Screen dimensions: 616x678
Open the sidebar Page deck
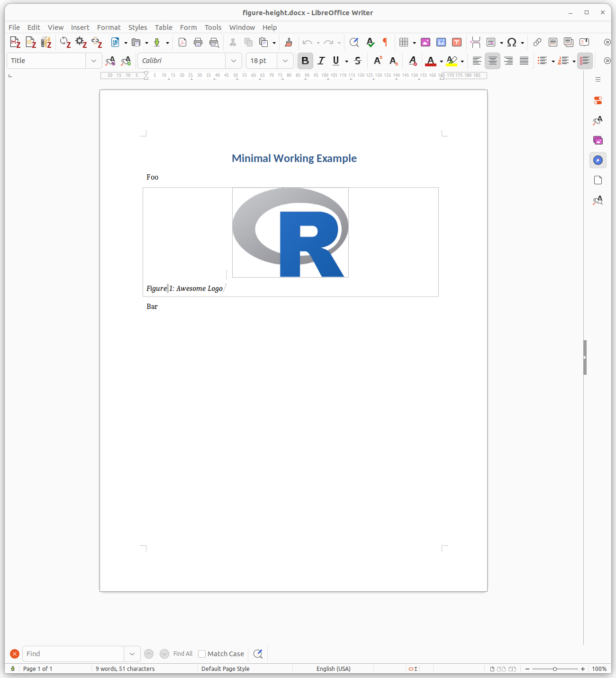click(598, 180)
